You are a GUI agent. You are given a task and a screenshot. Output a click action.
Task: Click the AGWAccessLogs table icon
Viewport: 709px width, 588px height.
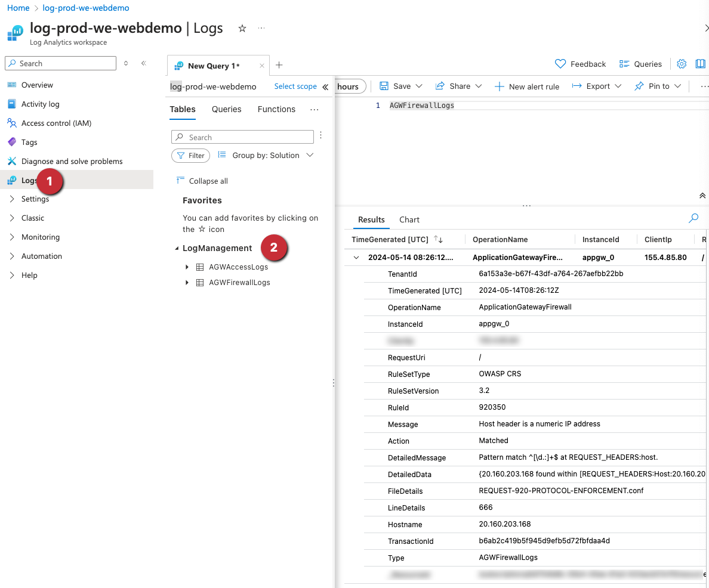tap(200, 267)
